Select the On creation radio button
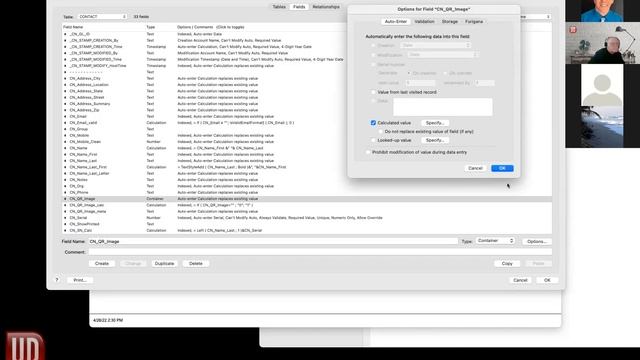640x360 pixels. 409,73
